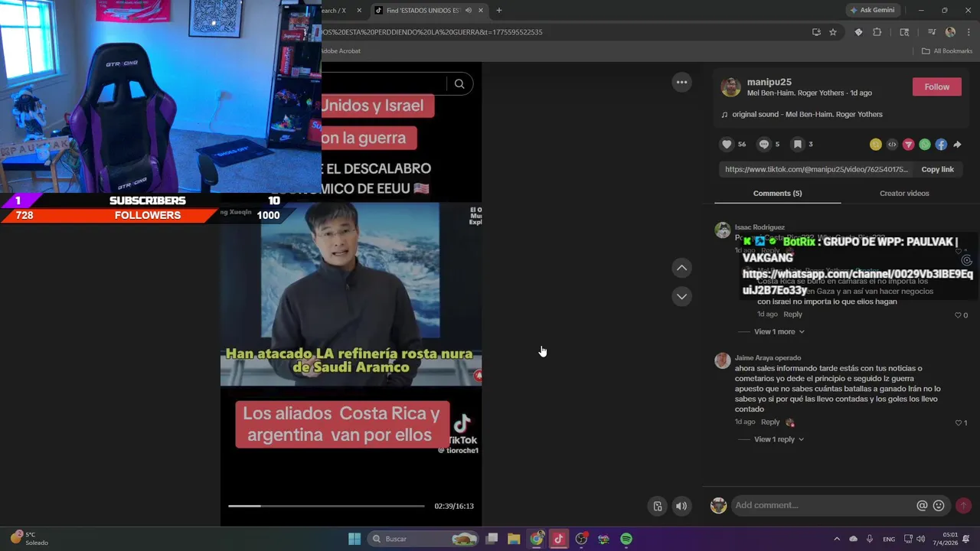Switch to the TikTok 'Find ESTADOS UNIDOS' tab

423,11
